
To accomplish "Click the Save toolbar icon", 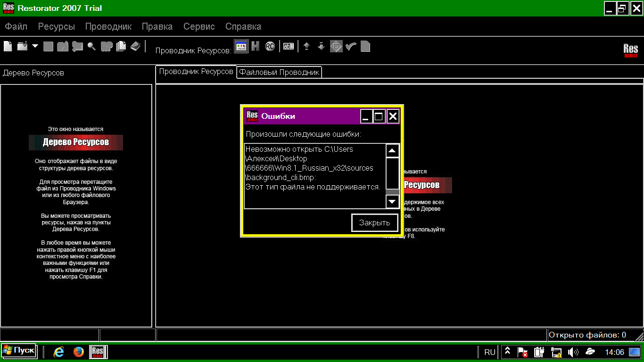I will pos(48,46).
